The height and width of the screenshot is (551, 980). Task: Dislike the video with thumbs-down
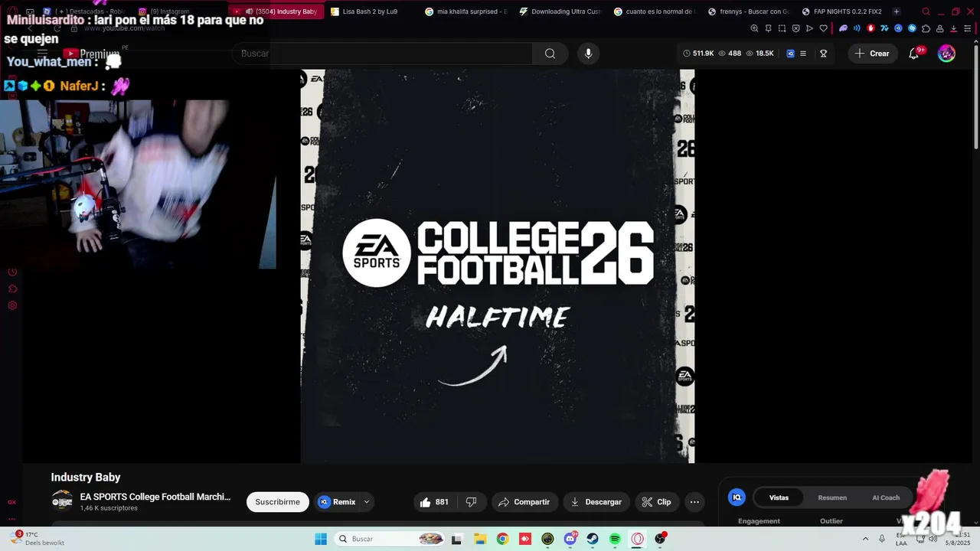coord(471,502)
